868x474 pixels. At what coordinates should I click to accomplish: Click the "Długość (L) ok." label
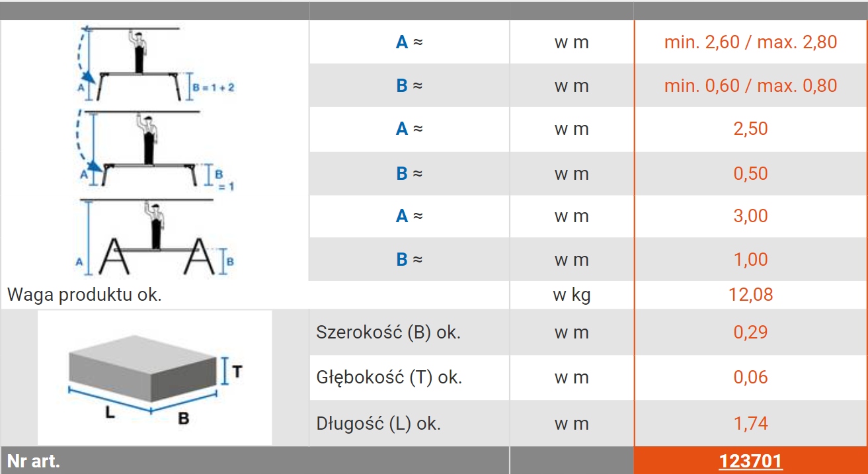(x=379, y=423)
